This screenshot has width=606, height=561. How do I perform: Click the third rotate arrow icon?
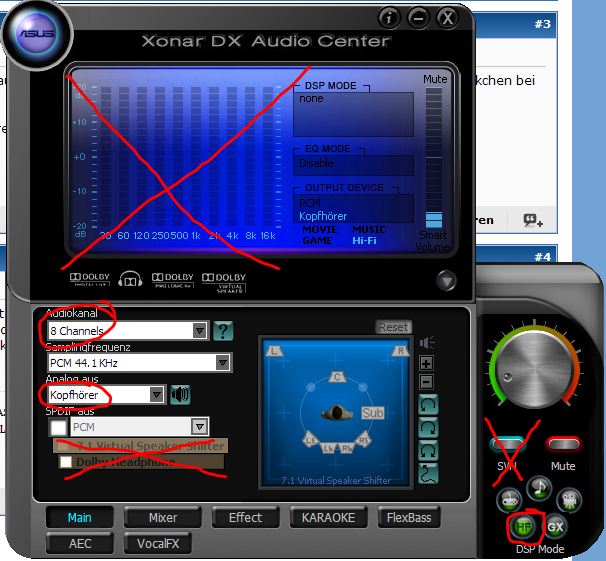tap(428, 450)
